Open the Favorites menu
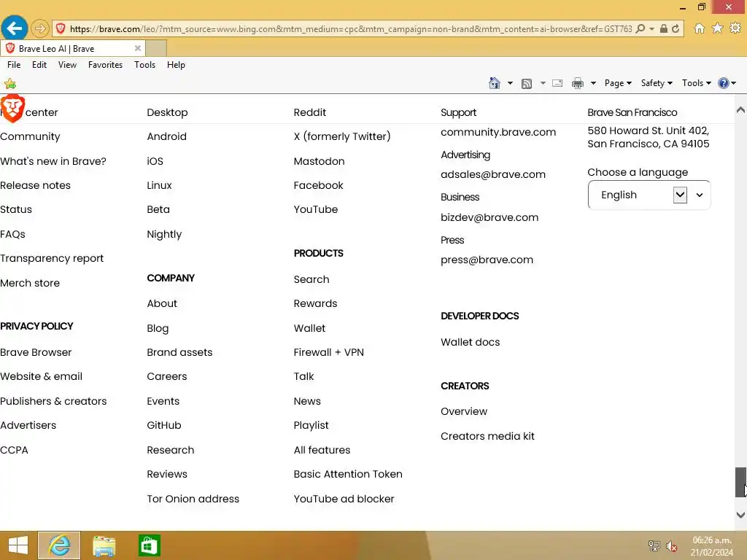This screenshot has width=747, height=560. coord(105,65)
